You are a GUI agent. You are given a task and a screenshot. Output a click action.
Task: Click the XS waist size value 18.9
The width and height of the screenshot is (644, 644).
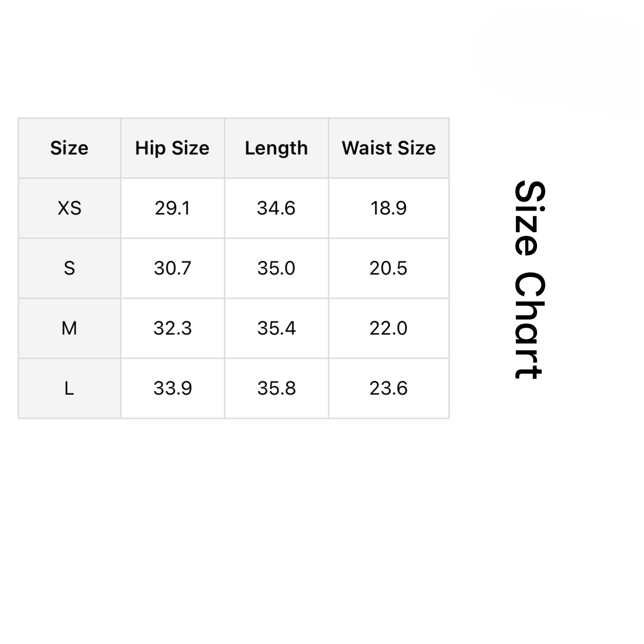click(x=388, y=208)
